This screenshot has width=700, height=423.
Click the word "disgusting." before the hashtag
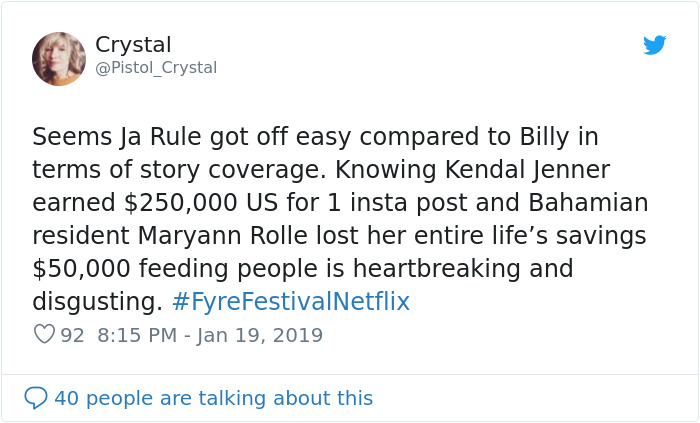97,302
